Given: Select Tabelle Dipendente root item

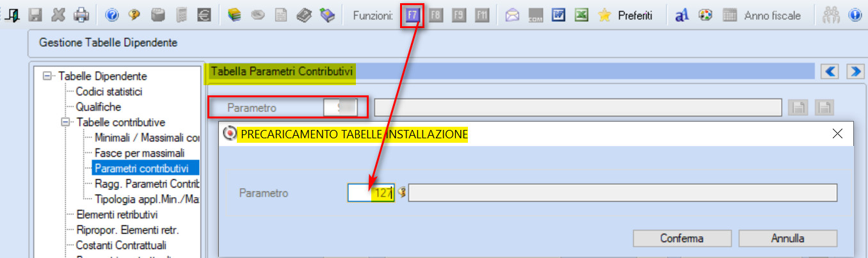Looking at the screenshot, I should click(102, 76).
